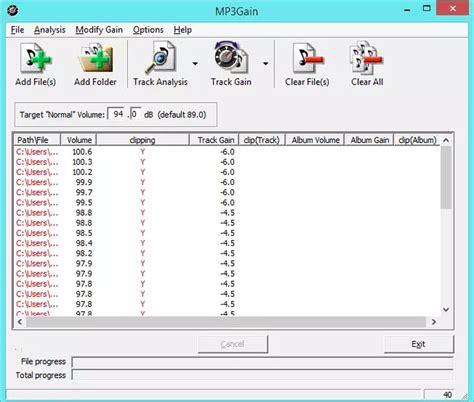
Task: Select the file row with volume 100.6
Action: pos(227,152)
